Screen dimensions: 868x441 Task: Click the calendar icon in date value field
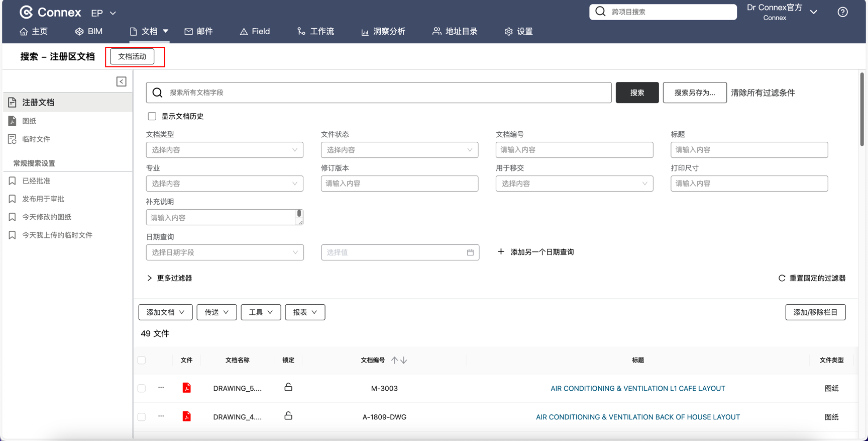tap(470, 252)
